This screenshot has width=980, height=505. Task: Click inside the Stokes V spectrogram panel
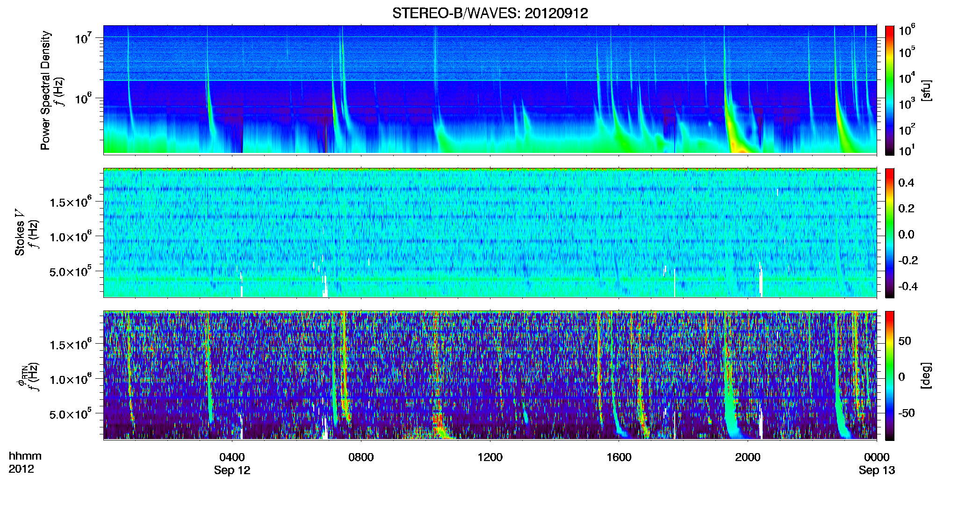click(490, 233)
